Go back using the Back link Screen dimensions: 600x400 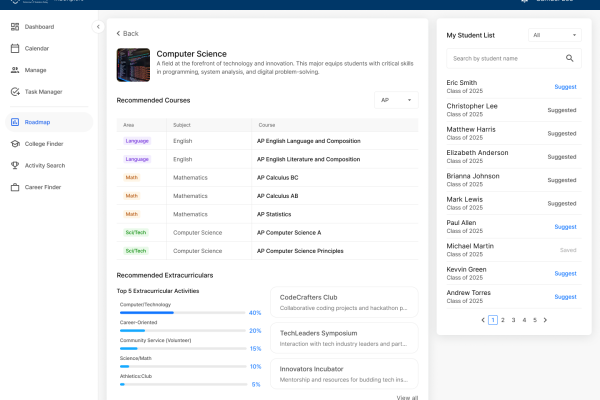pos(127,34)
